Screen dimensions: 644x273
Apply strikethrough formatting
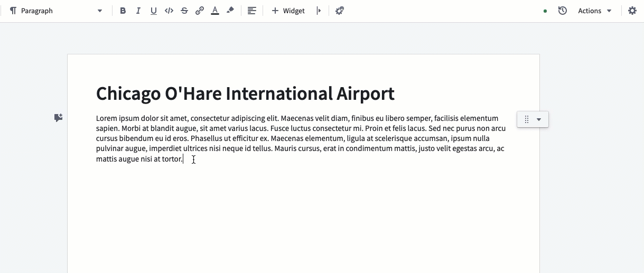pos(184,11)
